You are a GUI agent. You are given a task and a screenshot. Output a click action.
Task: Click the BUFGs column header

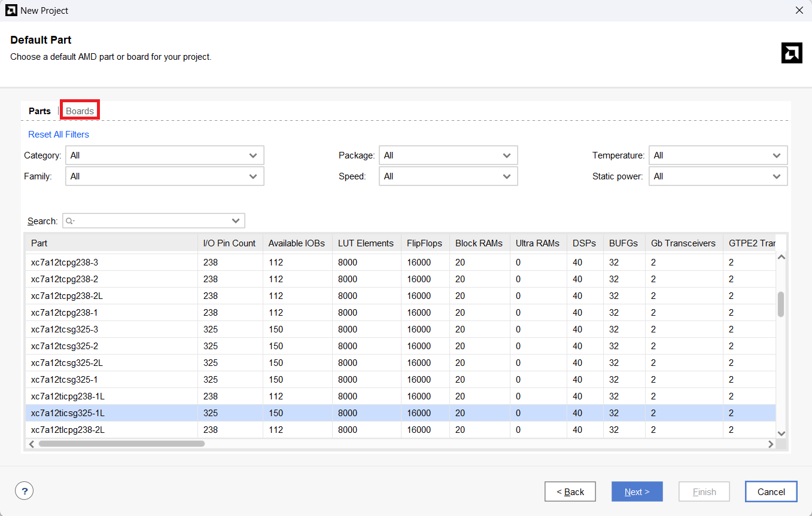pos(624,243)
